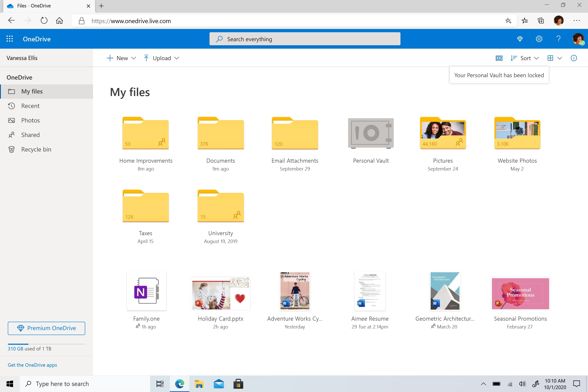Open the Holiday Card.pptx thumbnail
Image resolution: width=588 pixels, height=392 pixels.
point(220,293)
